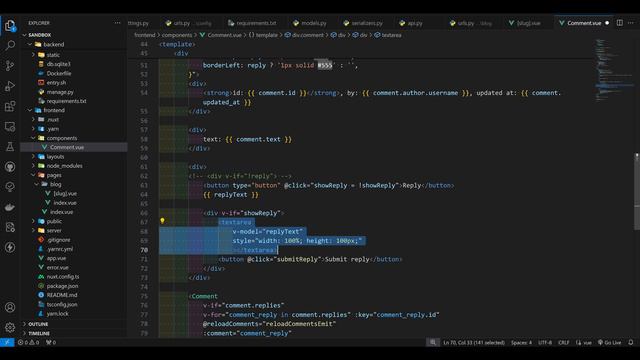Open the Remote Explorer view
Viewport: 640px width, 360px height.
click(x=10, y=127)
